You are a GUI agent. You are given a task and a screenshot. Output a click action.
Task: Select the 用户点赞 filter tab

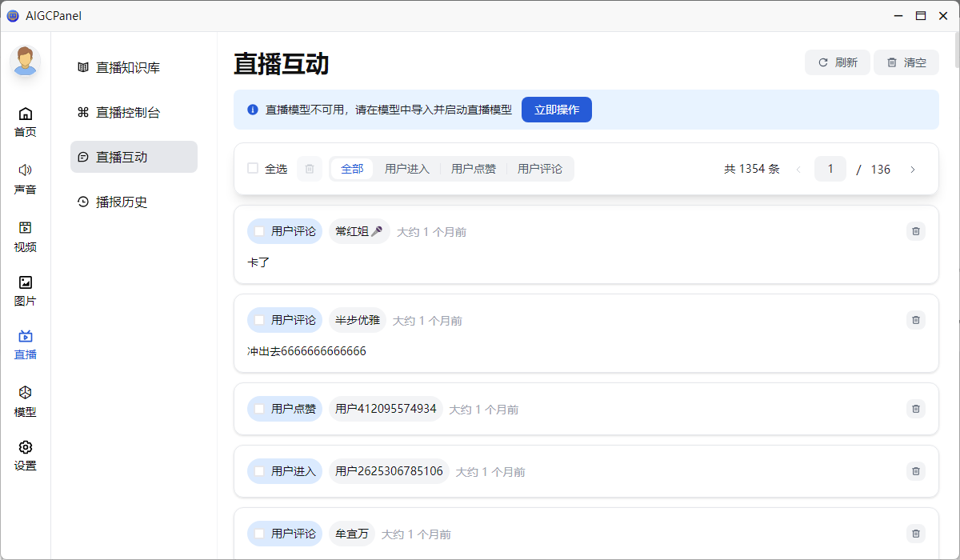473,169
